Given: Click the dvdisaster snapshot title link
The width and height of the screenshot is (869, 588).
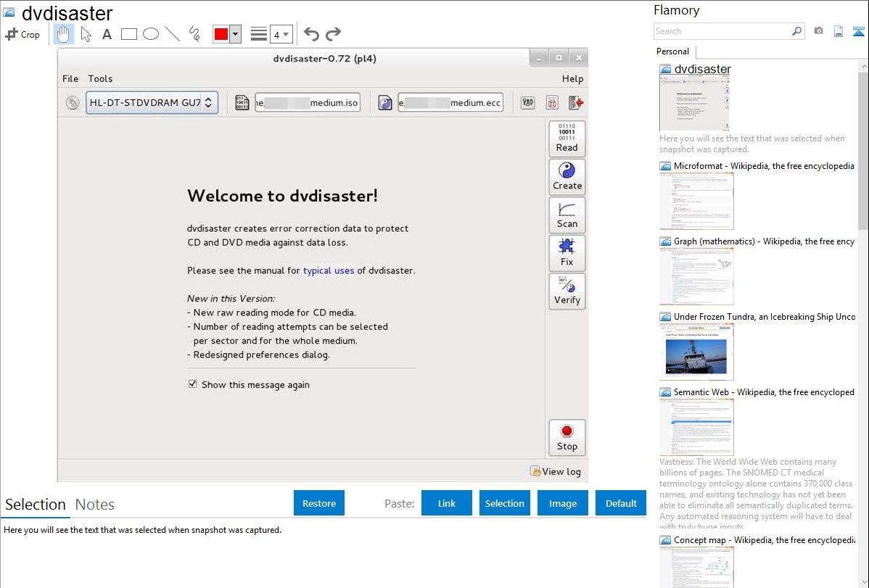Looking at the screenshot, I should tap(702, 69).
